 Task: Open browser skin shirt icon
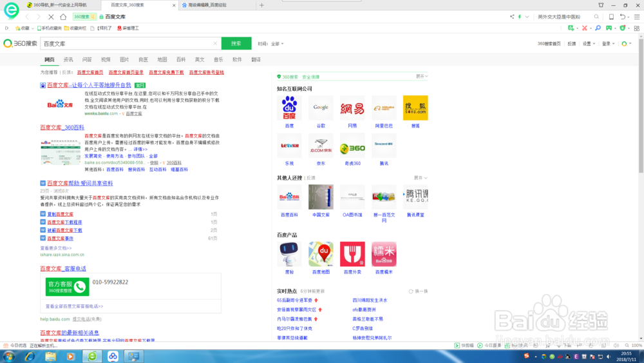[x=601, y=5]
